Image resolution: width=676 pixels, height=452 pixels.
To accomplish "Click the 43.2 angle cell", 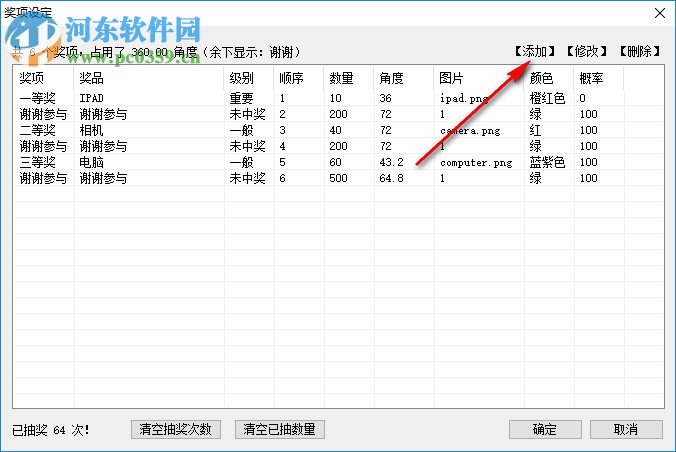I will 391,162.
